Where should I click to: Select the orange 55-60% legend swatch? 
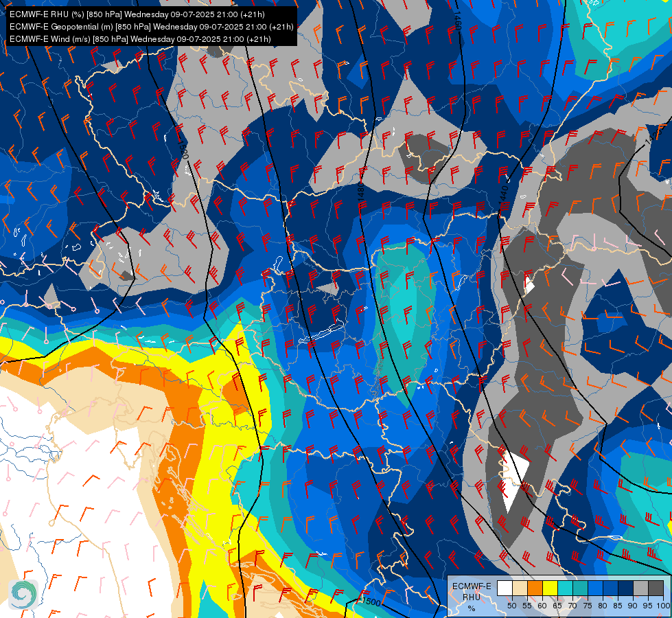click(535, 588)
